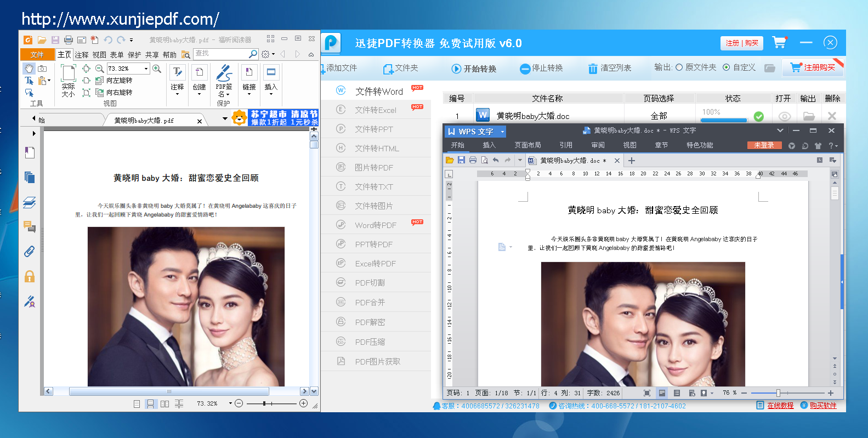This screenshot has height=438, width=868.
Task: Click the 清空列表 button
Action: coord(609,68)
